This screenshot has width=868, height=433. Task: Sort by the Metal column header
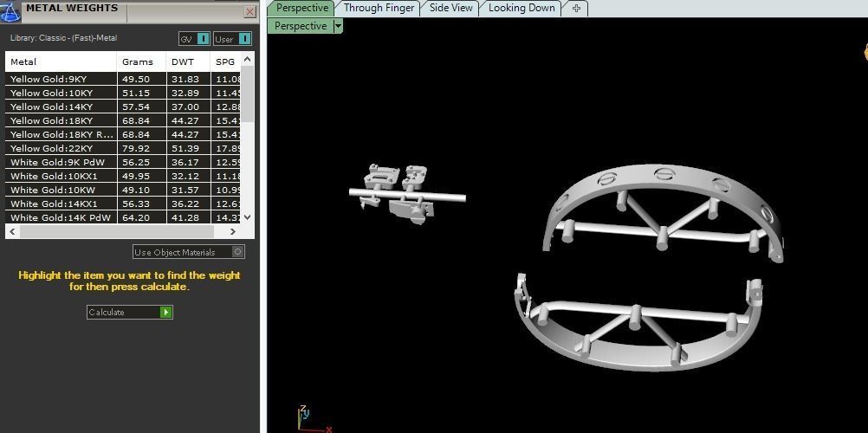click(x=61, y=62)
